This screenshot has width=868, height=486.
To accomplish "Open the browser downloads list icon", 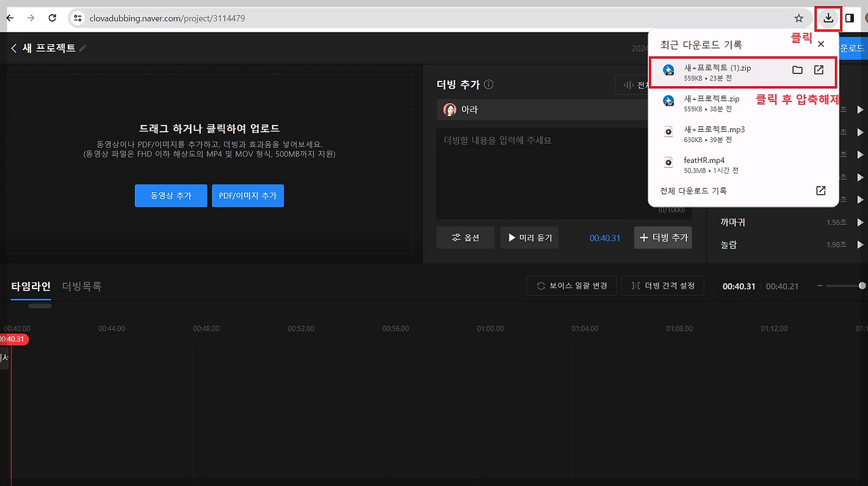I will (x=828, y=18).
